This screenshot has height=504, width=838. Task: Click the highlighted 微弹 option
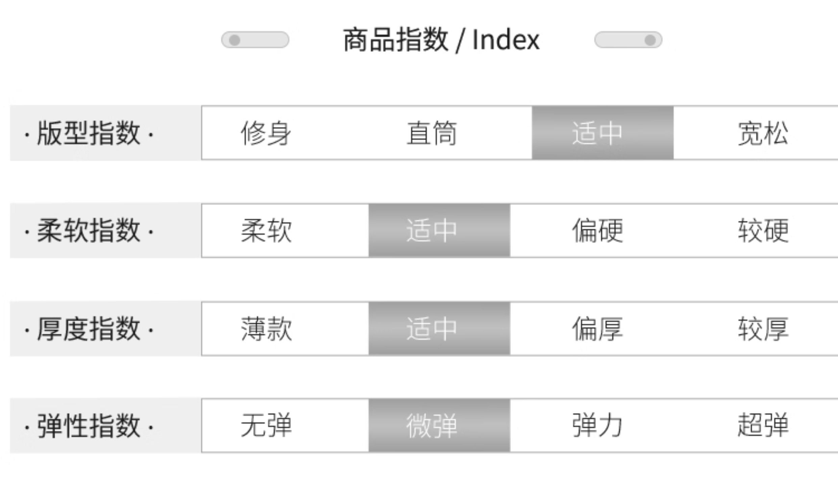[439, 426]
